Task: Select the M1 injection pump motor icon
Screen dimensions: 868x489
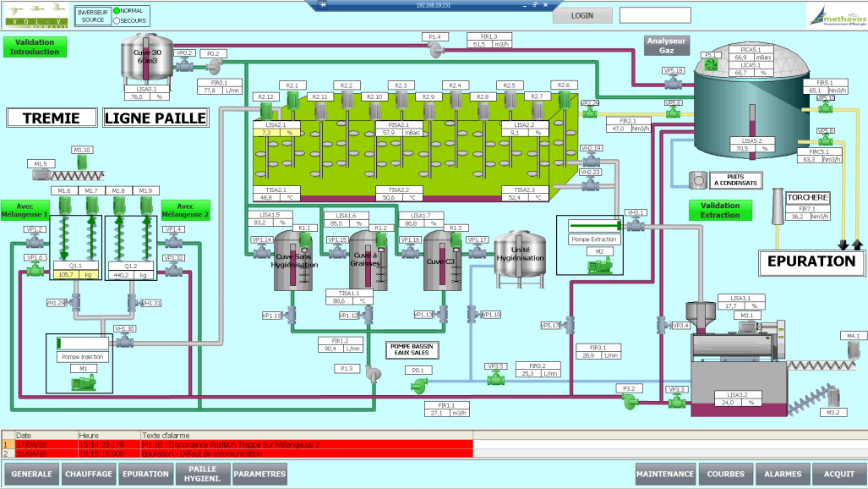Action: click(x=84, y=382)
